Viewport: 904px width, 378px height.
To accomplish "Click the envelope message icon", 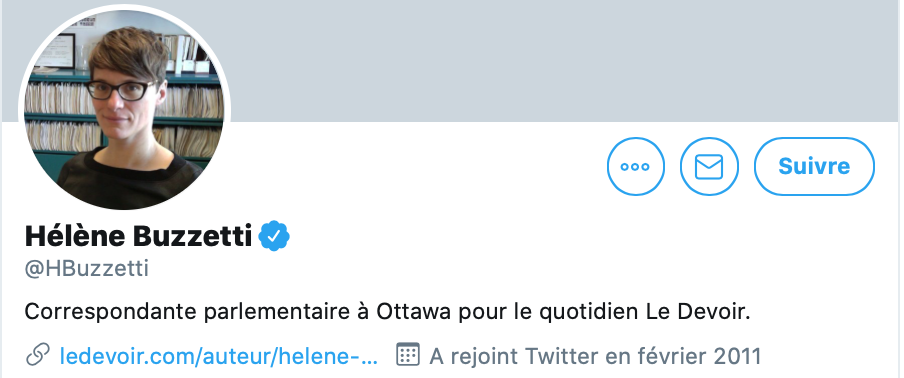I will (x=709, y=167).
